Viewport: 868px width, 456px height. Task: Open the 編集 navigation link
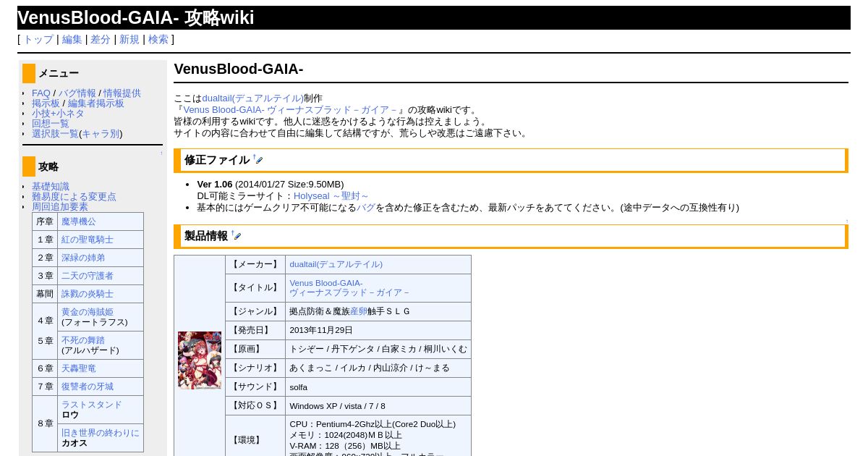72,40
